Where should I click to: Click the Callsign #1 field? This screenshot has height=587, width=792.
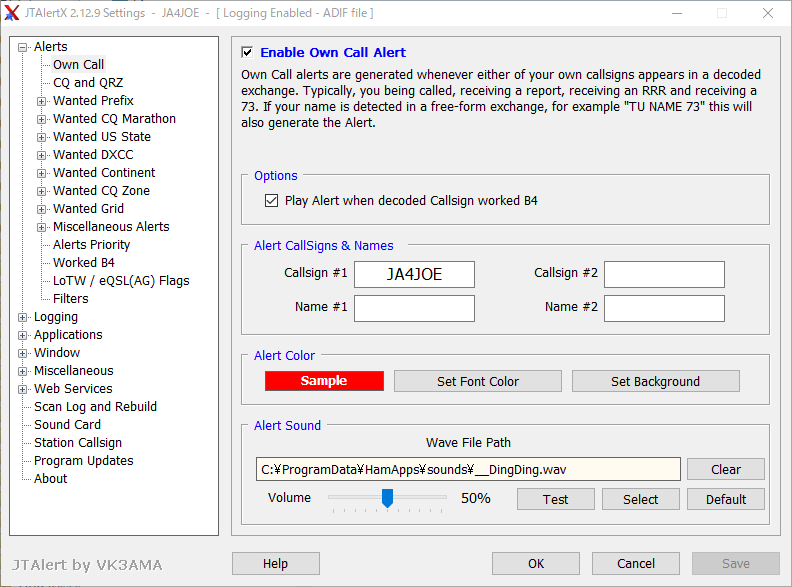[x=414, y=274]
